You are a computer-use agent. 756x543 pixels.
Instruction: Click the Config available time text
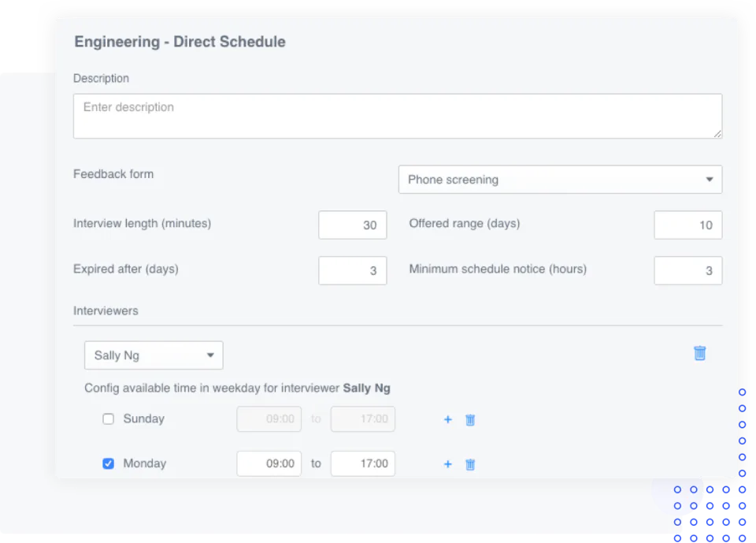click(x=237, y=388)
